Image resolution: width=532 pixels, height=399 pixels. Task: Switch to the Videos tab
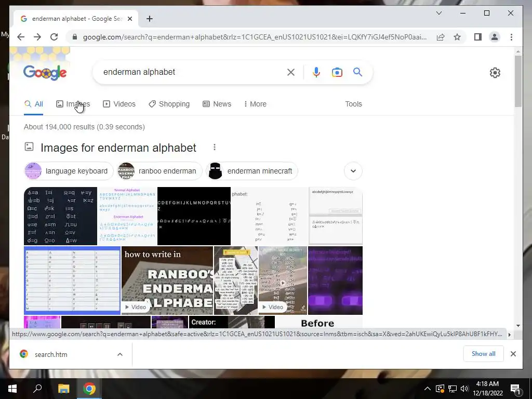coord(119,104)
